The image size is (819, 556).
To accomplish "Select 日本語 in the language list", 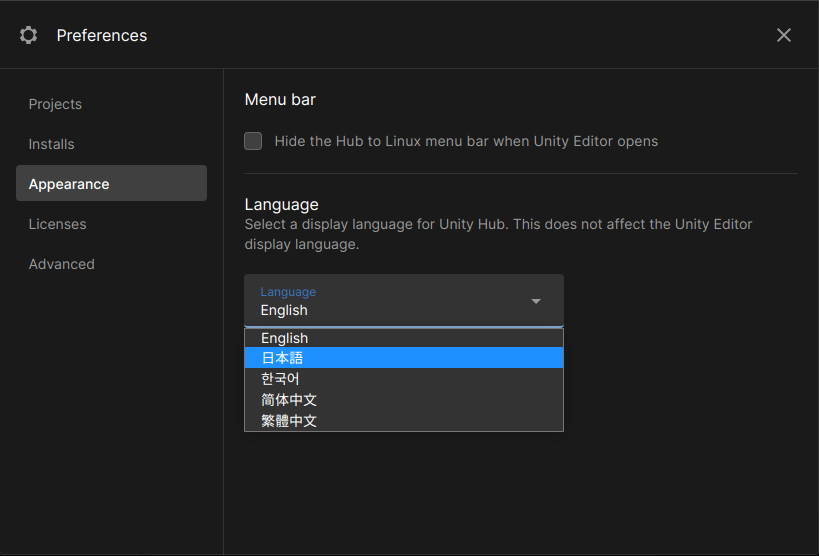I will [x=404, y=358].
